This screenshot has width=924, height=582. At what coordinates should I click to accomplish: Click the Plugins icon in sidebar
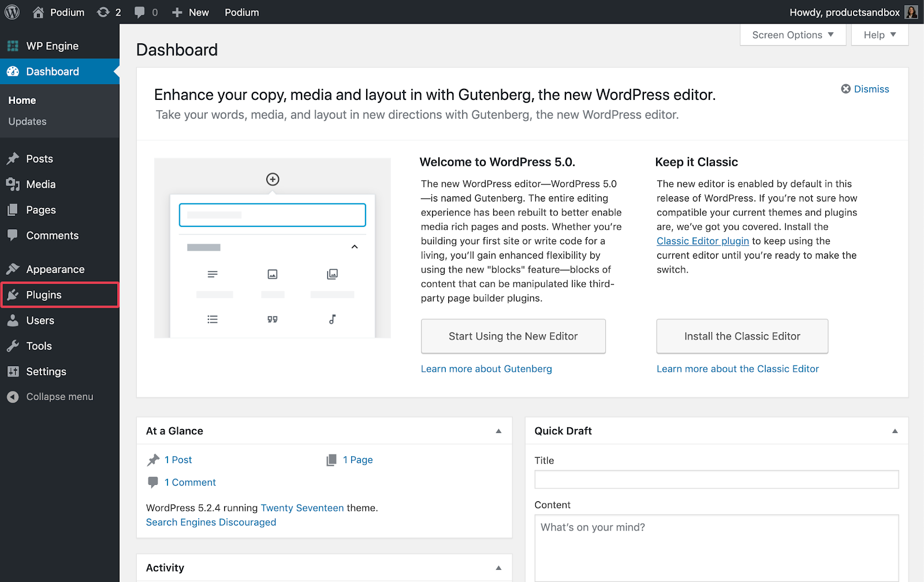(x=13, y=294)
